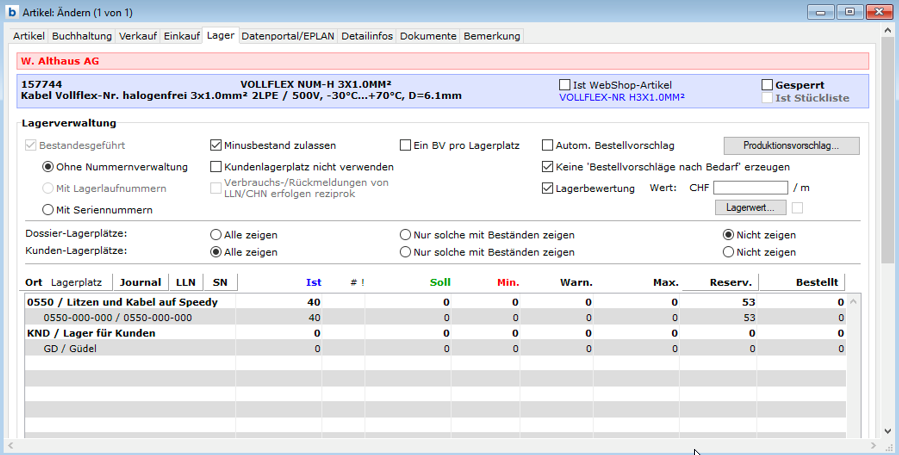Screen dimensions: 899x455
Task: Select 'Mit Seriennummern' radio button
Action: coord(48,210)
